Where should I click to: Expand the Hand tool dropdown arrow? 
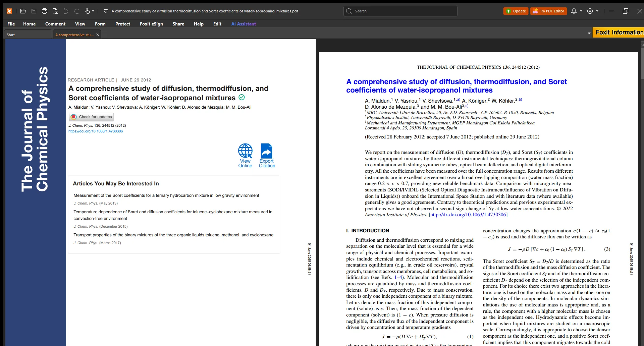[x=93, y=11]
